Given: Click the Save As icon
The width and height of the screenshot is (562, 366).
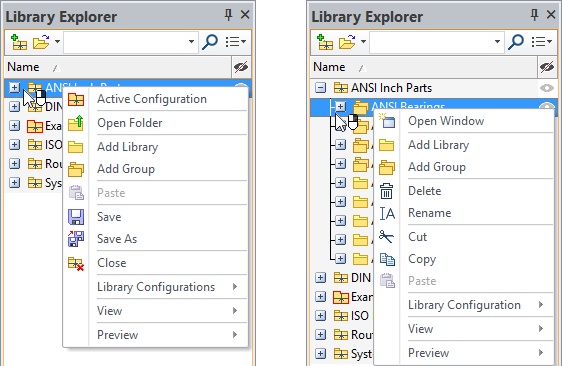Looking at the screenshot, I should pyautogui.click(x=76, y=239).
